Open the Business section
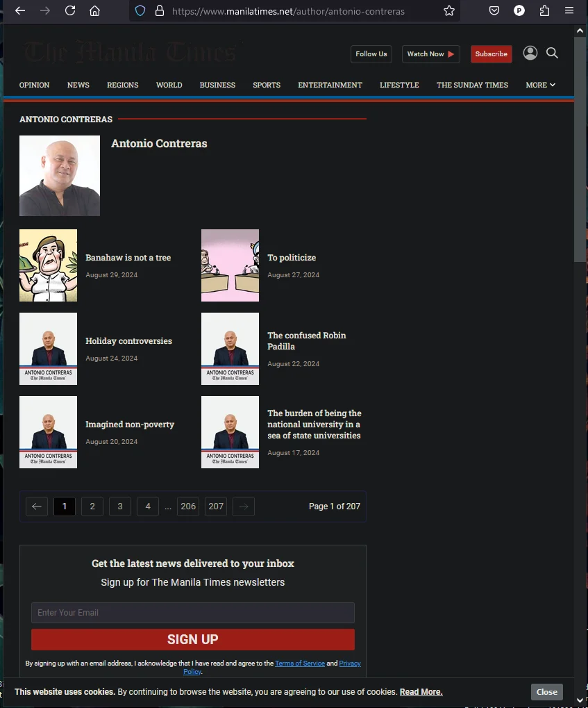This screenshot has height=708, width=588. [x=217, y=85]
